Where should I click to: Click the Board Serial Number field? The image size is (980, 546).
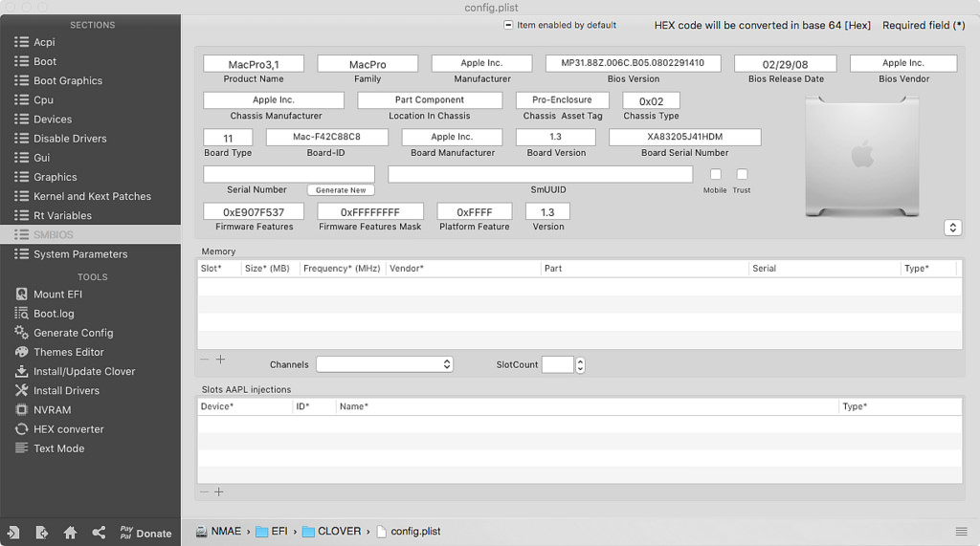click(685, 137)
